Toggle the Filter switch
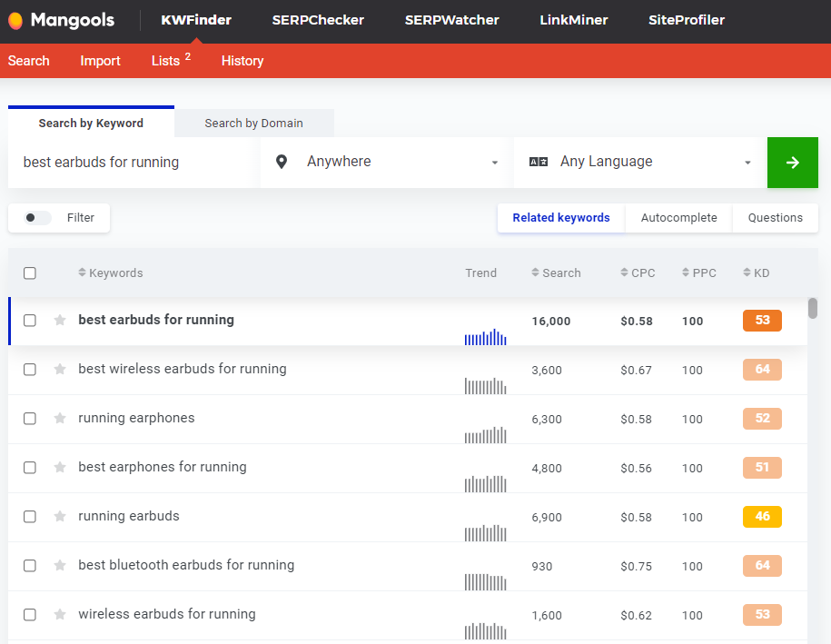The image size is (831, 644). [37, 218]
